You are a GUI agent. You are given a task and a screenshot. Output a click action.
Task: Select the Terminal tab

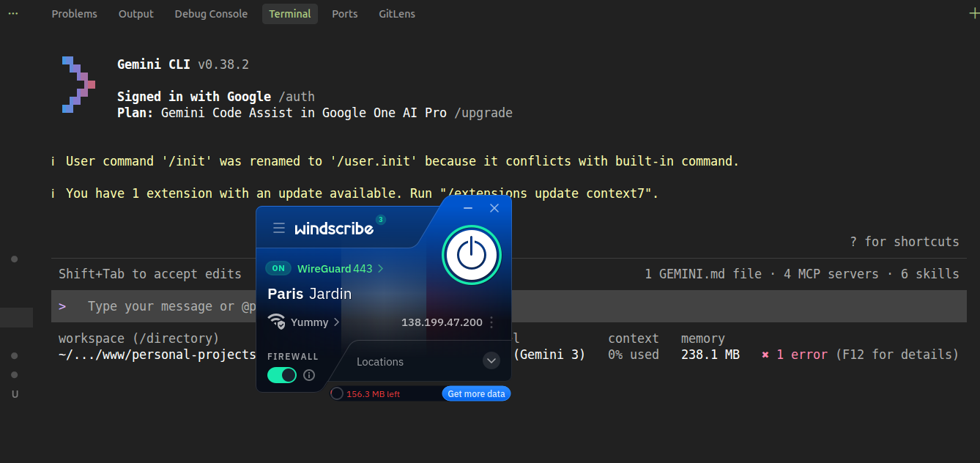pos(290,14)
